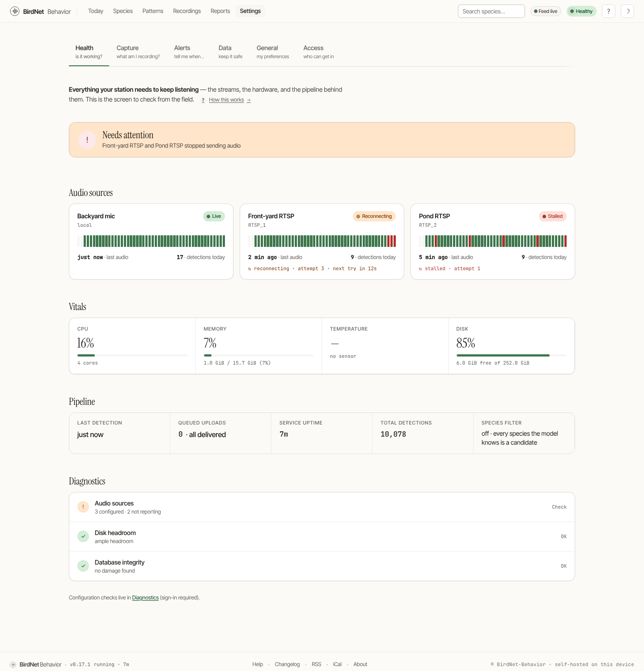The width and height of the screenshot is (644, 671).
Task: Click the Live status badge
Action: (x=214, y=216)
